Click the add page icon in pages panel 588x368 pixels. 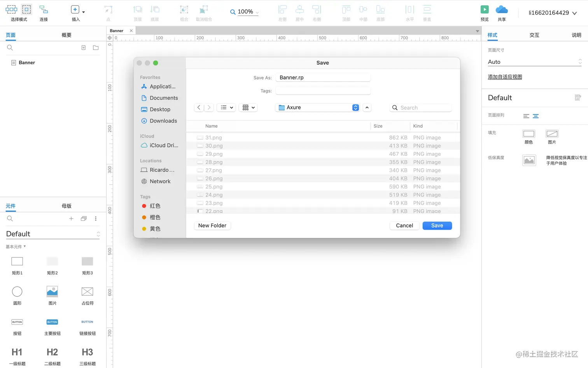[83, 48]
